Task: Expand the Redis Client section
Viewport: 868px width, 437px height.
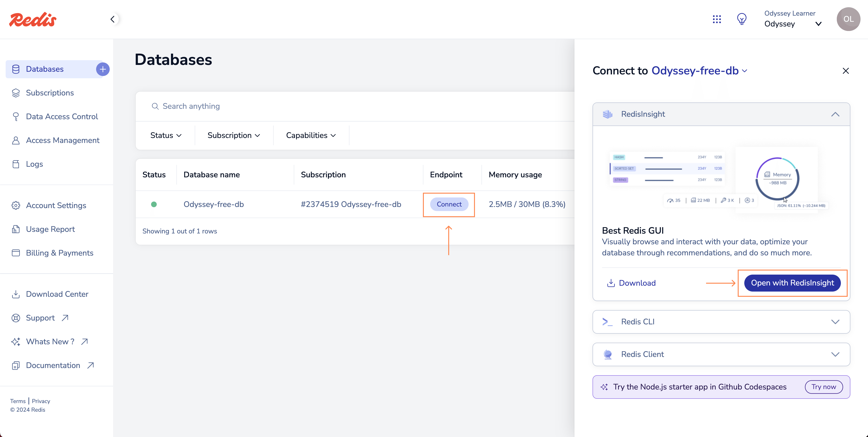Action: [x=835, y=354]
